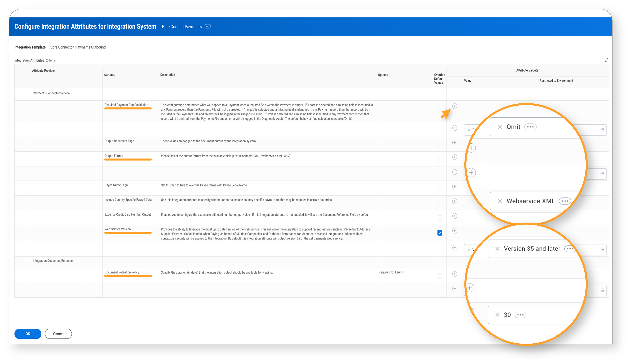631x364 pixels.
Task: Remove the Document Retention Policy value row
Action: pos(454,289)
